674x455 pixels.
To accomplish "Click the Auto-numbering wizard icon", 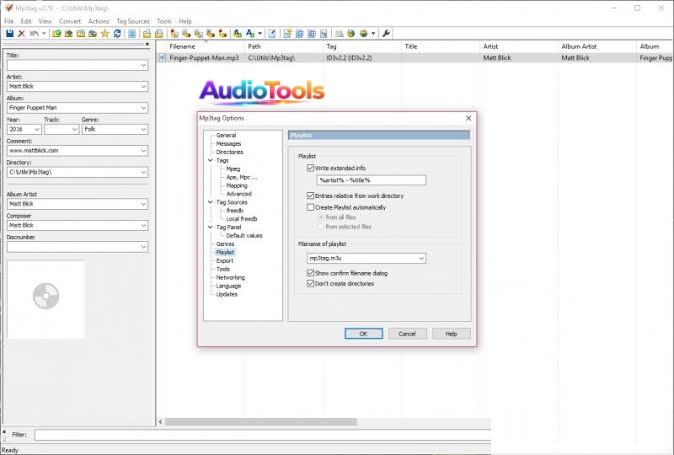I will (324, 34).
